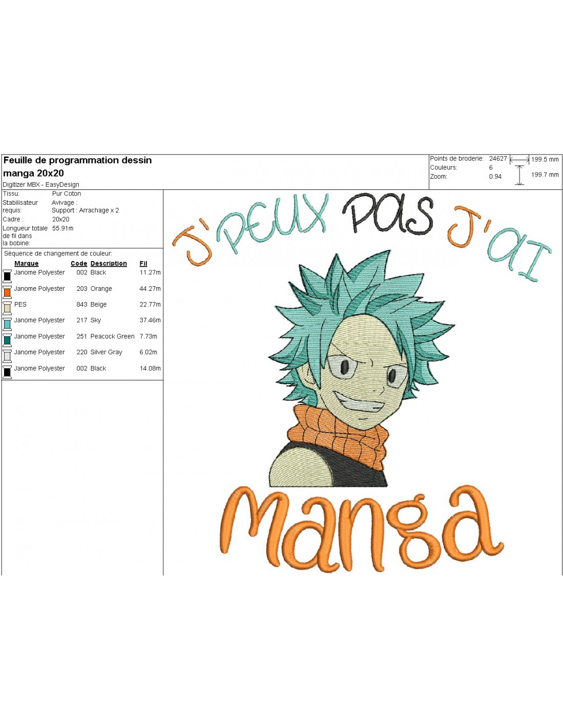Click the Orange thread spool icon
Image resolution: width=563 pixels, height=728 pixels.
click(x=7, y=292)
